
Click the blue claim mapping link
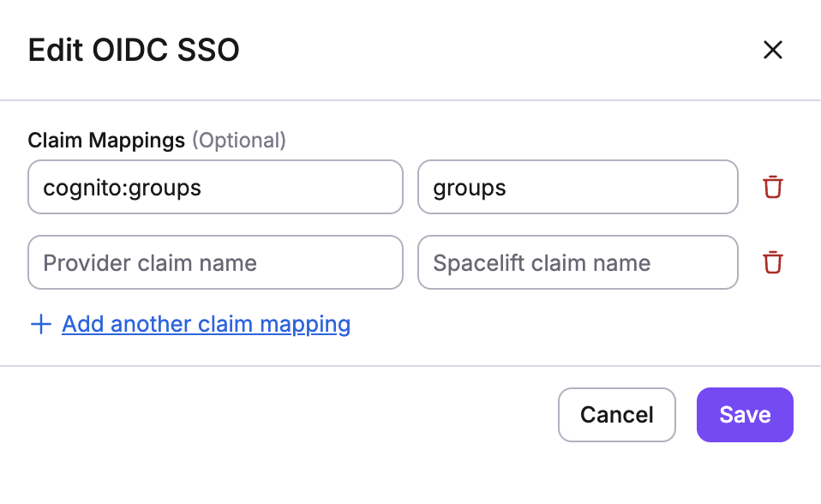tap(206, 324)
